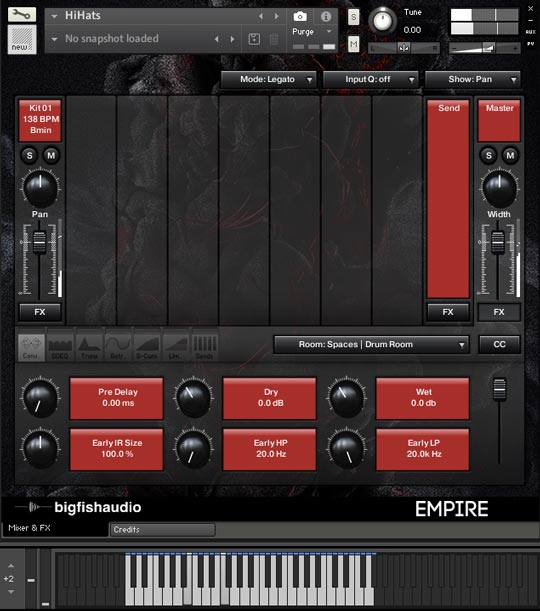Select the Rotator effect tab icon
The image size is (540, 611).
pos(118,347)
